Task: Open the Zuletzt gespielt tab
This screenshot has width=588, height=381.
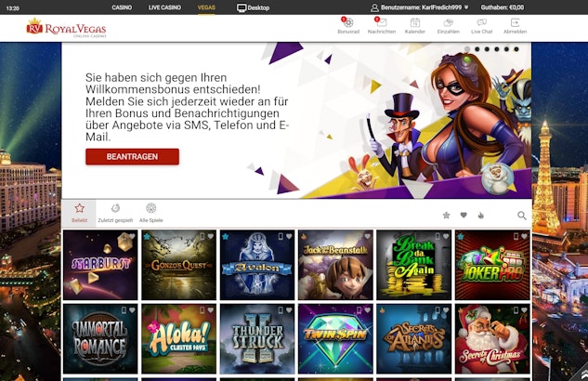Action: (115, 213)
